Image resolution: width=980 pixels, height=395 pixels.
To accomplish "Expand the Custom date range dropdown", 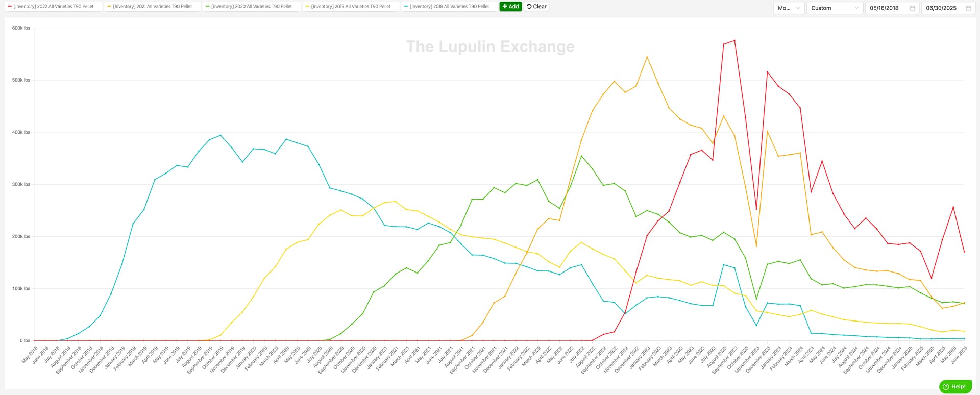I will 835,8.
